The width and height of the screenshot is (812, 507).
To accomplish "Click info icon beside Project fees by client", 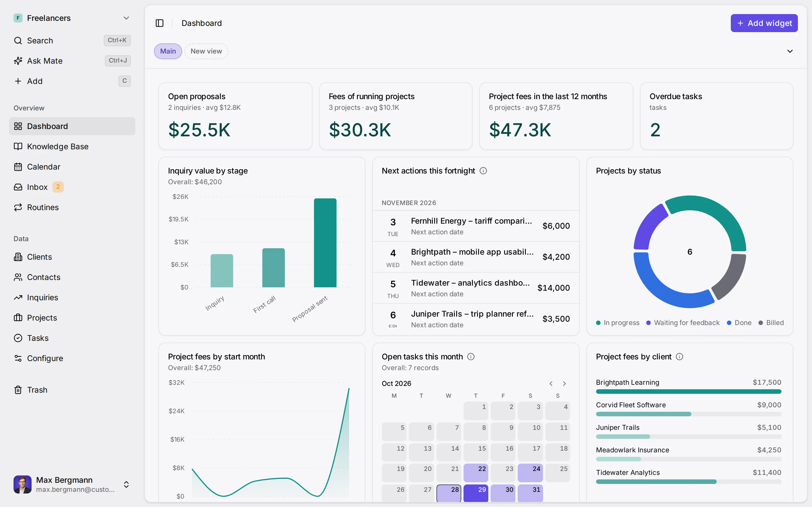I will coord(679,356).
